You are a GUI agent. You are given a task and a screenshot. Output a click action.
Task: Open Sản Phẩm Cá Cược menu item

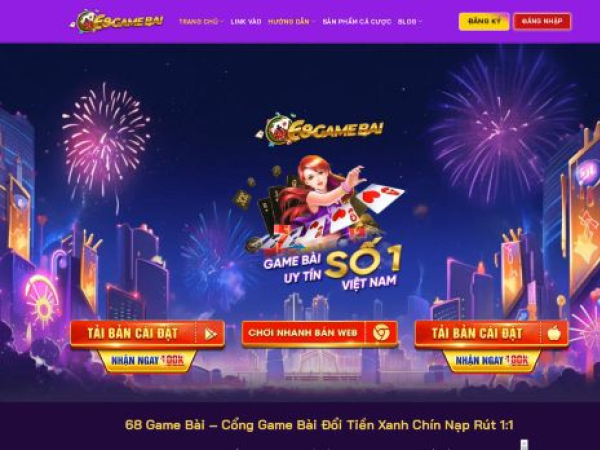pos(357,22)
